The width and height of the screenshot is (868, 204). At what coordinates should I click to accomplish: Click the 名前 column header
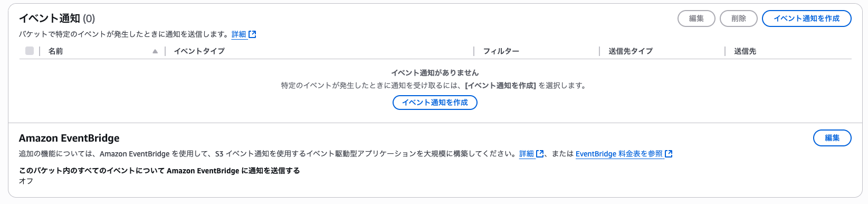55,51
